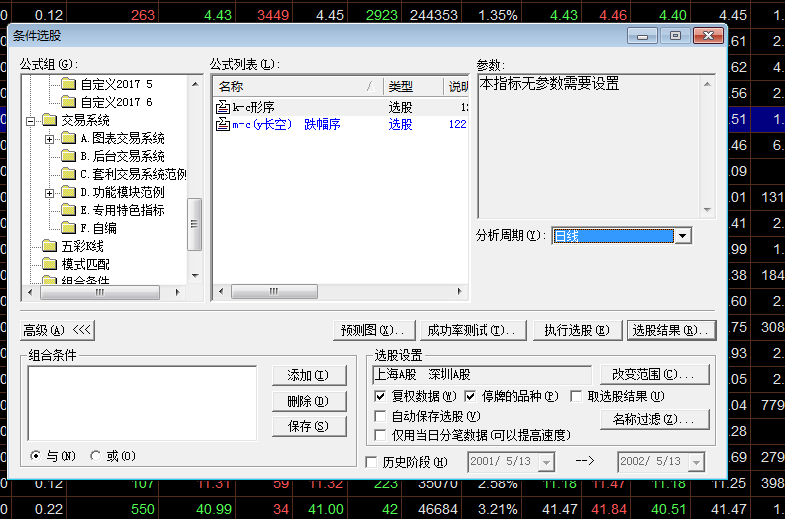This screenshot has height=519, width=785.
Task: Click the m-c(y长空) formula icon
Action: 223,124
